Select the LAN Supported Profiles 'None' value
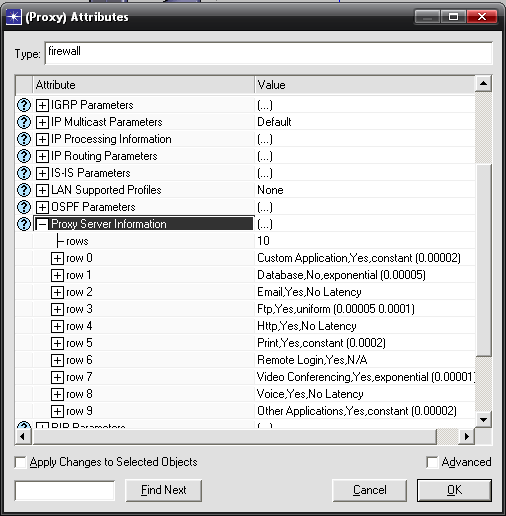Image resolution: width=506 pixels, height=516 pixels. click(x=270, y=190)
